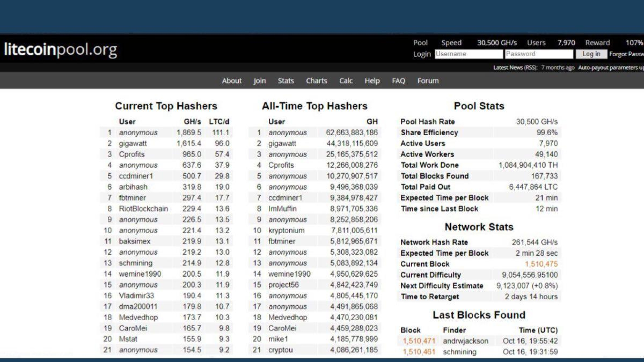Select arbihash in Current Top Hashers

click(x=133, y=187)
